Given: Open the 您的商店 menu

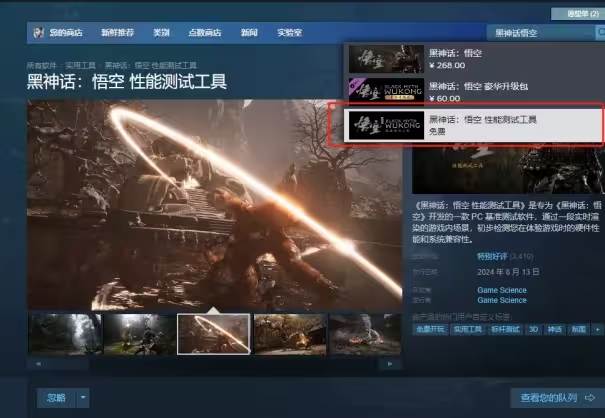Looking at the screenshot, I should [66, 33].
